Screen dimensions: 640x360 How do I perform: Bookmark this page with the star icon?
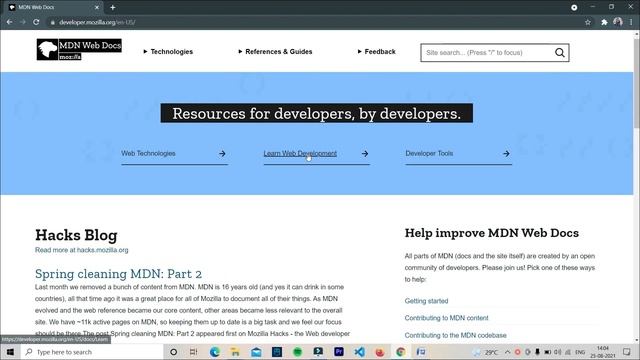tap(588, 22)
